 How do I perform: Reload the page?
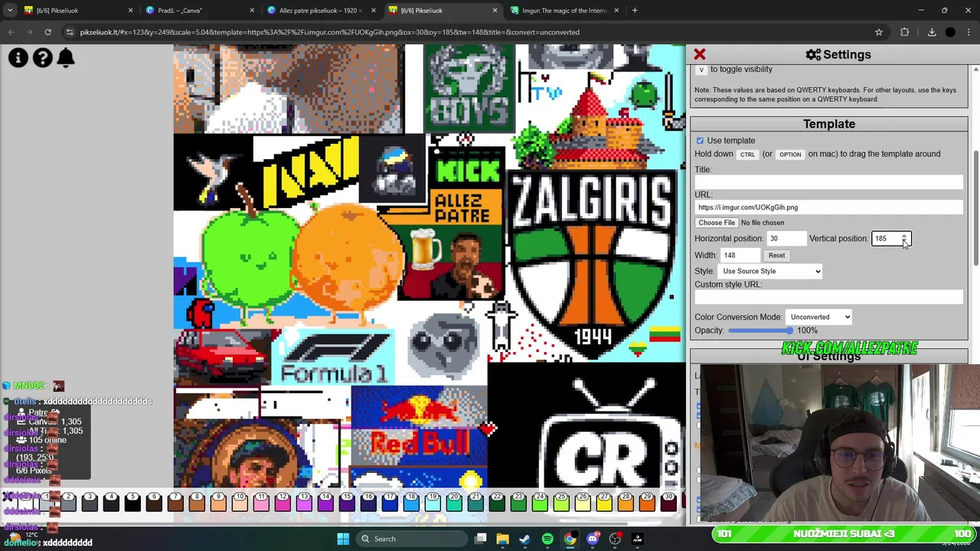click(x=47, y=32)
